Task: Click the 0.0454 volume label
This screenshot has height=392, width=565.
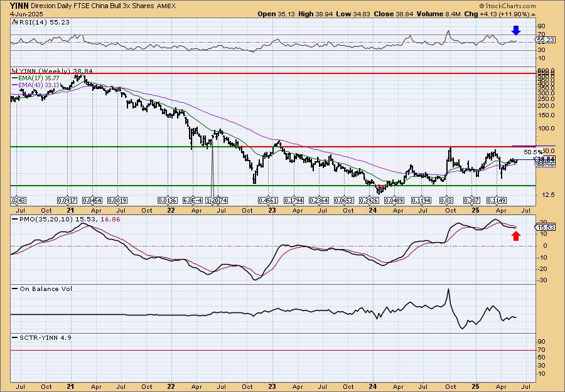Action: [x=92, y=200]
